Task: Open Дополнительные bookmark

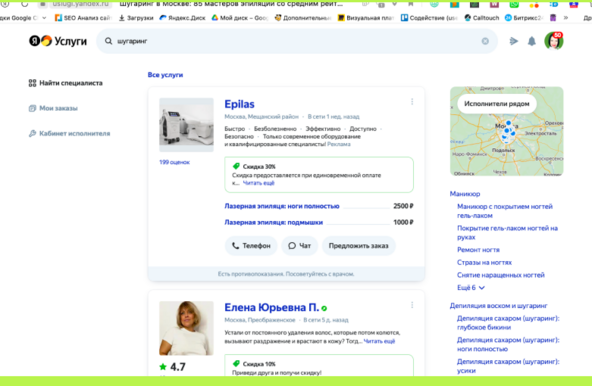Action: (x=303, y=18)
